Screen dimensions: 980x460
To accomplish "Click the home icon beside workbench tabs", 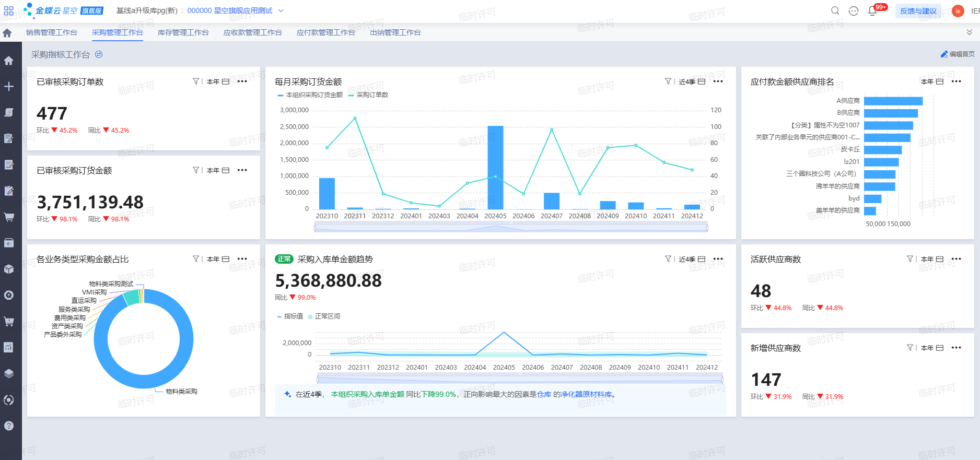I will coord(7,33).
